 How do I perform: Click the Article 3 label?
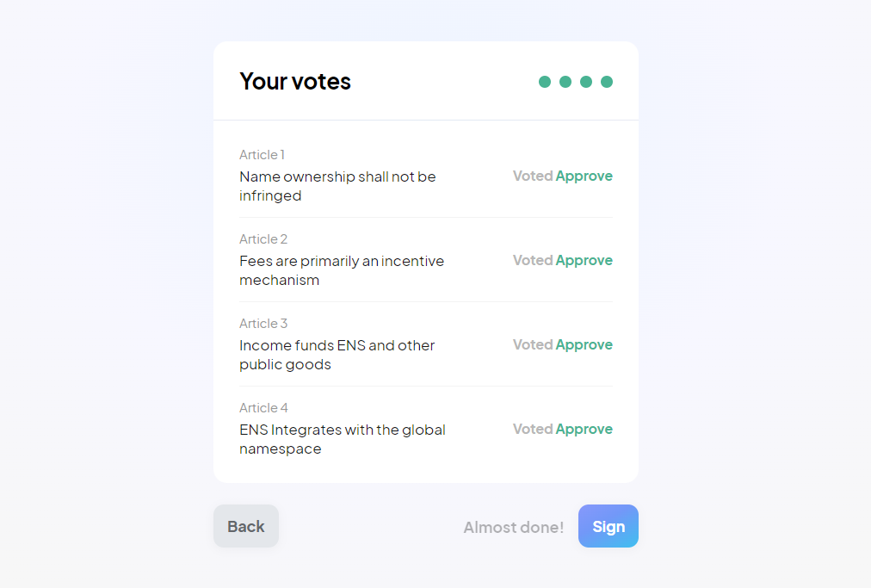tap(263, 324)
